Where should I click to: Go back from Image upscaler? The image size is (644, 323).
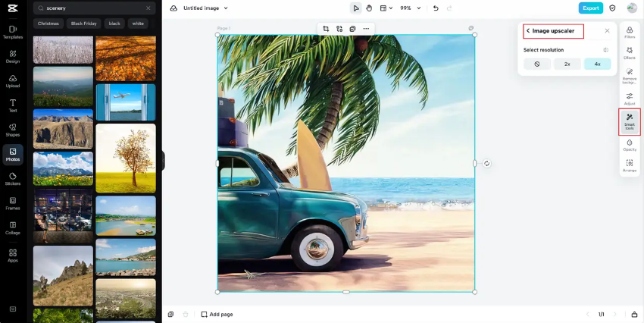[x=528, y=31]
